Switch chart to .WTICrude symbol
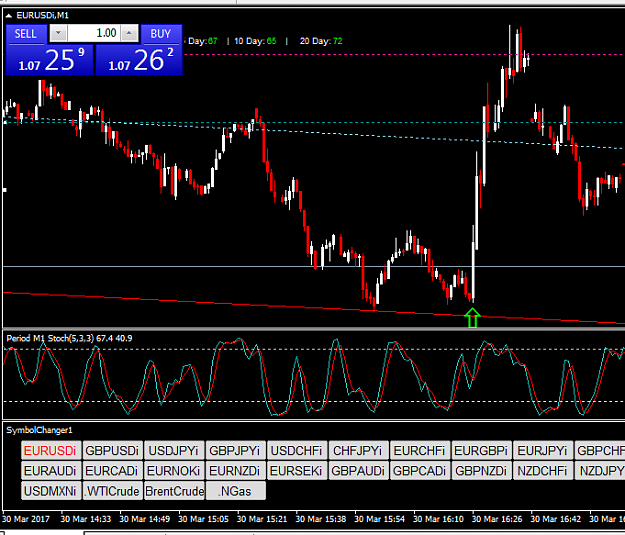625x535 pixels. tap(112, 491)
